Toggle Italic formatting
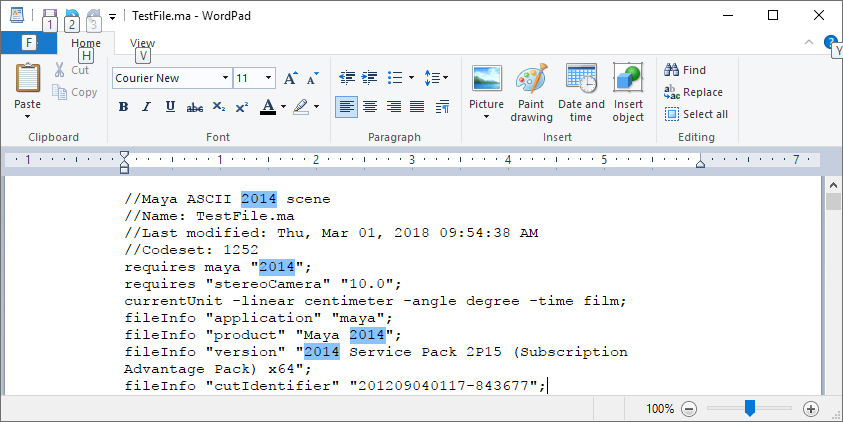The width and height of the screenshot is (843, 422). [x=147, y=107]
